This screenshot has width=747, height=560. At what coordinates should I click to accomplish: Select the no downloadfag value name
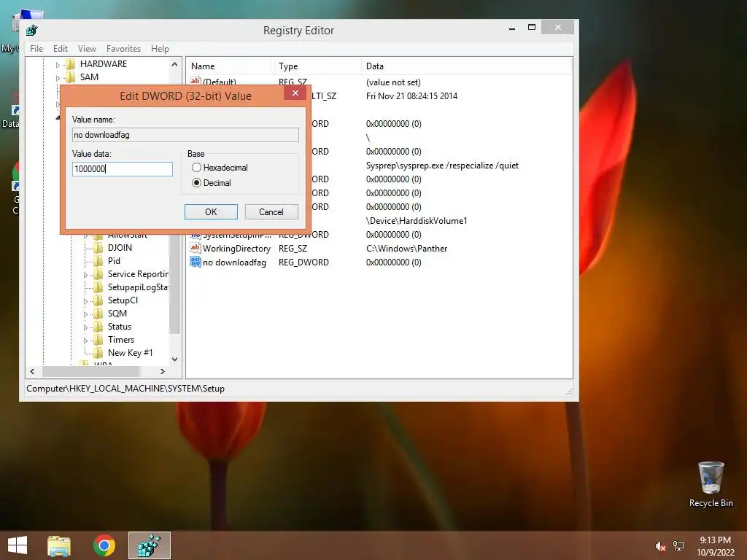tap(234, 262)
